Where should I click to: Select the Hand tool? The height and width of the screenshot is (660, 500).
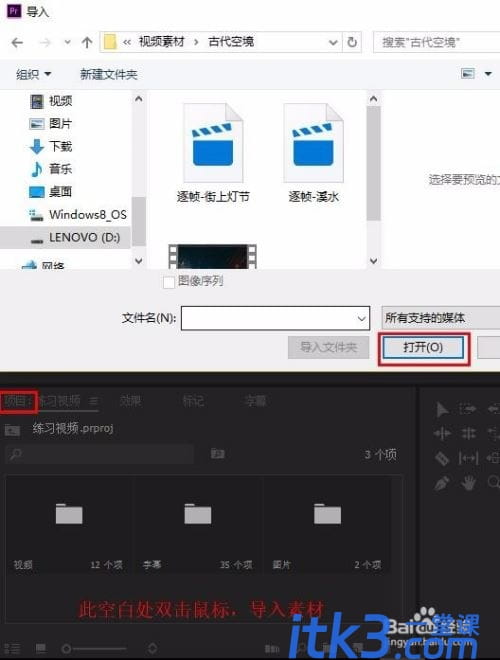[468, 482]
